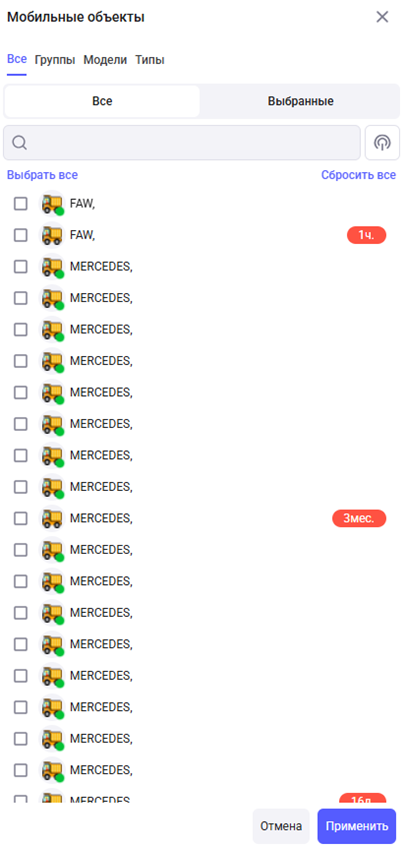This screenshot has width=405, height=845.
Task: Open the Типы tab
Action: pyautogui.click(x=150, y=60)
